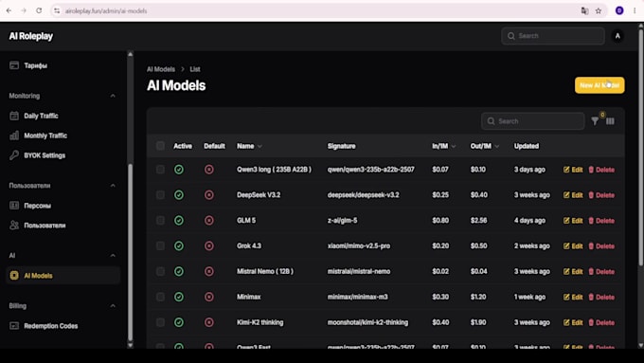Go back in browser history
This screenshot has width=644, height=363.
pos(9,10)
